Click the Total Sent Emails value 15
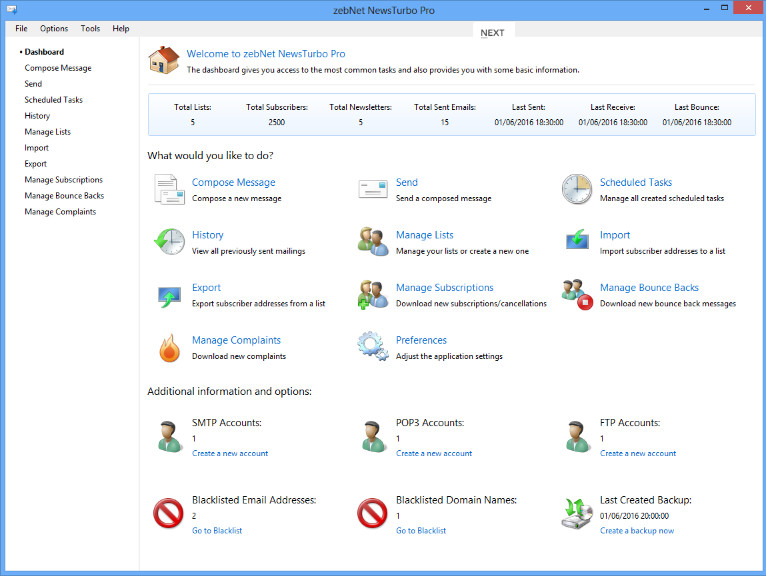766x576 pixels. 445,122
